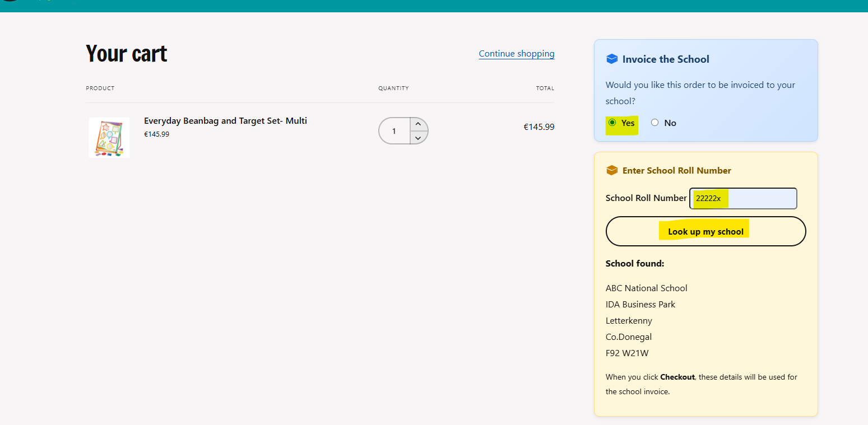This screenshot has height=425, width=868.
Task: Click the cart quantity number field
Action: click(x=394, y=131)
